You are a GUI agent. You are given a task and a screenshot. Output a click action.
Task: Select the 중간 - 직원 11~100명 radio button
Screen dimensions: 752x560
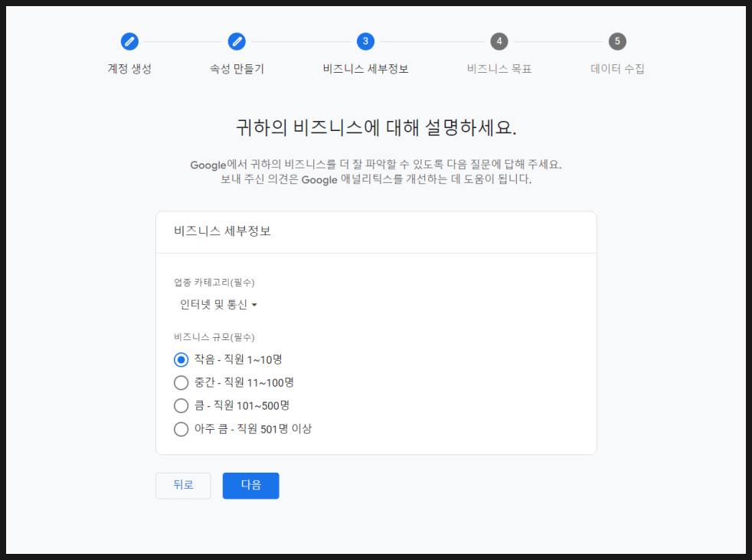[181, 382]
